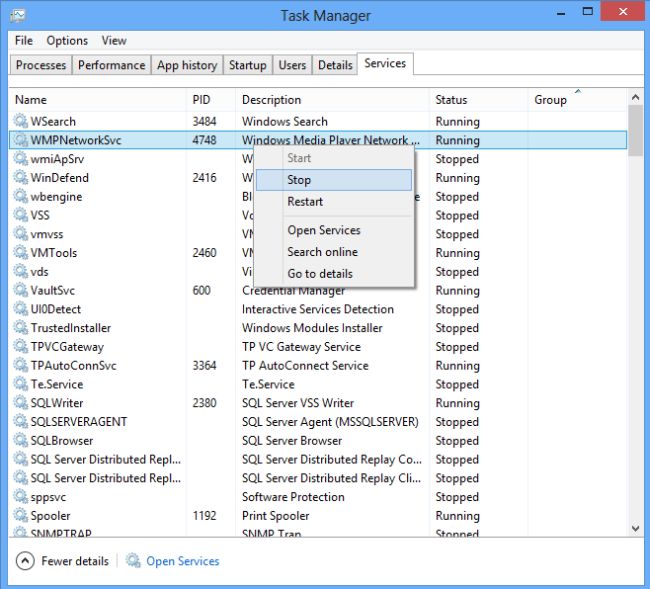The image size is (650, 589).
Task: Click the TPVCGateway gear icon
Action: point(20,346)
